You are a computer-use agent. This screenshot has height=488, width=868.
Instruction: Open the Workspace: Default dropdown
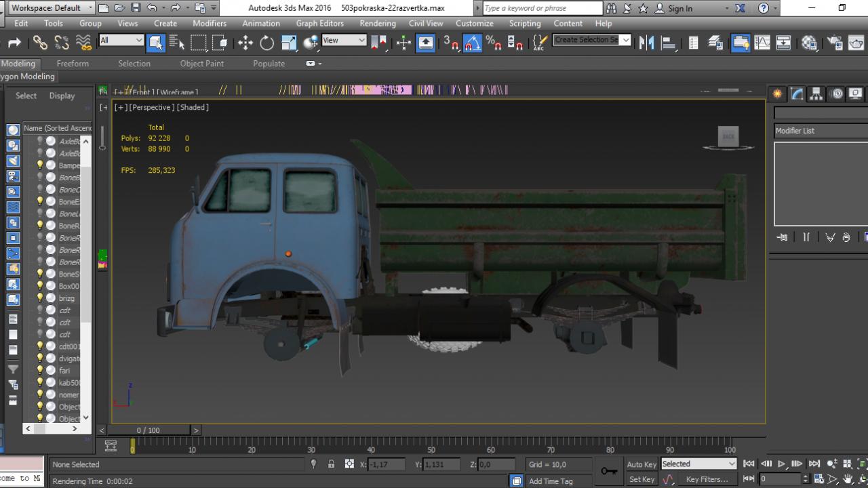[x=52, y=8]
